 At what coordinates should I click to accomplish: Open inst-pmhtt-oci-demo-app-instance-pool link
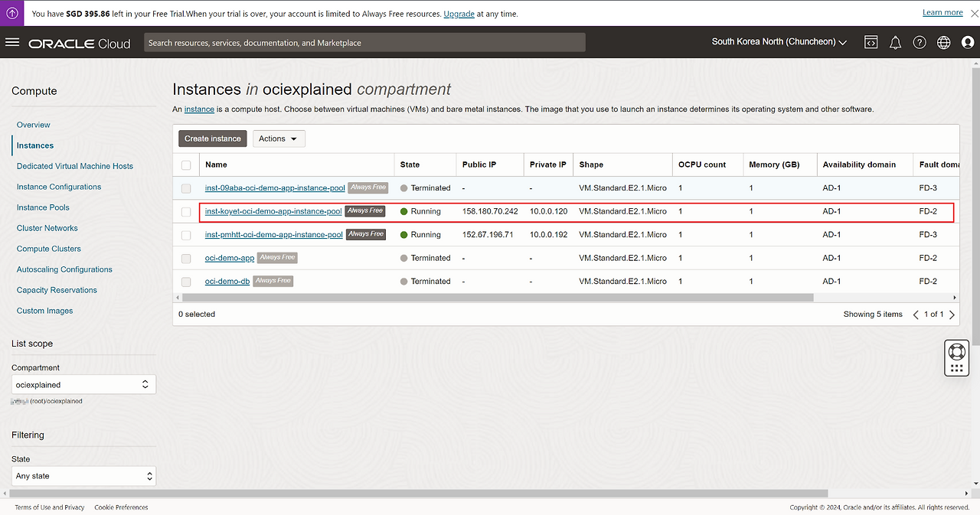click(x=273, y=235)
